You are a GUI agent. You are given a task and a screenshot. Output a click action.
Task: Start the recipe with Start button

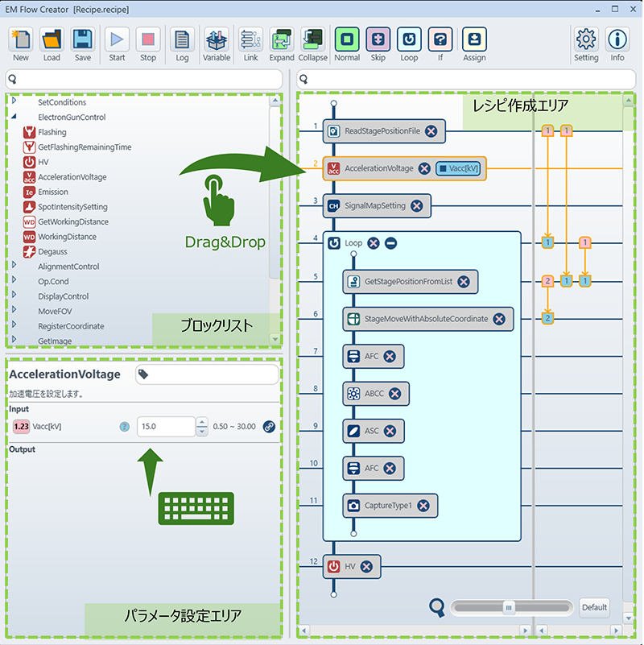click(117, 40)
